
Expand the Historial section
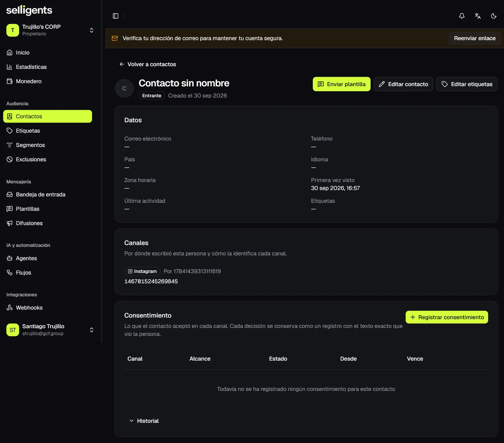point(144,421)
